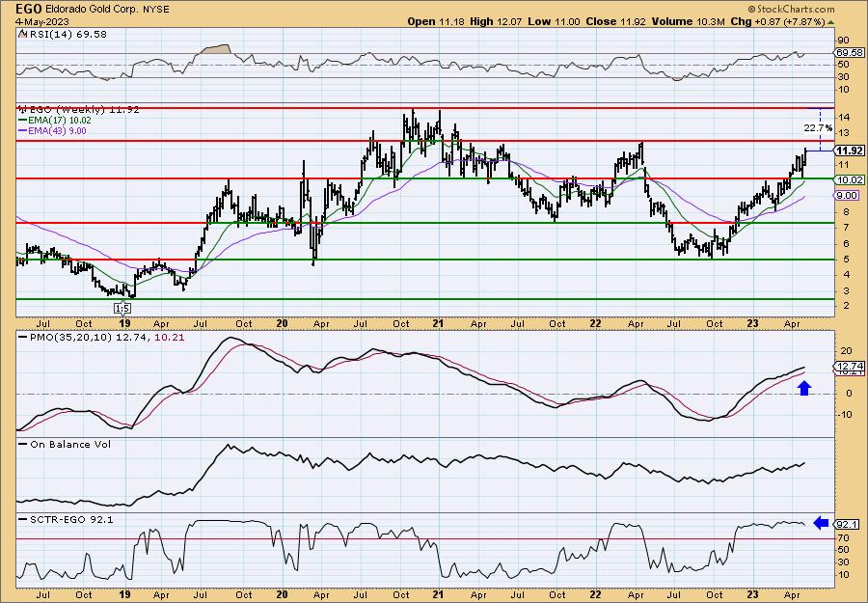The width and height of the screenshot is (868, 603).
Task: Click the RSI(14) 69.58 indicator legend
Action: [x=63, y=35]
